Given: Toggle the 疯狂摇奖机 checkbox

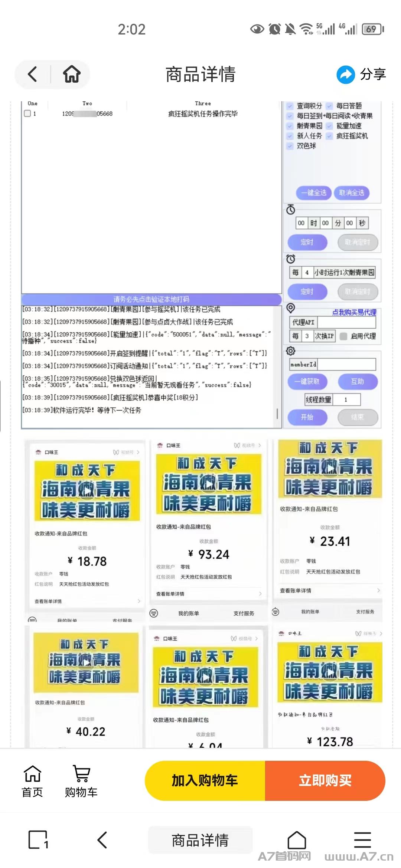Looking at the screenshot, I should pyautogui.click(x=329, y=136).
